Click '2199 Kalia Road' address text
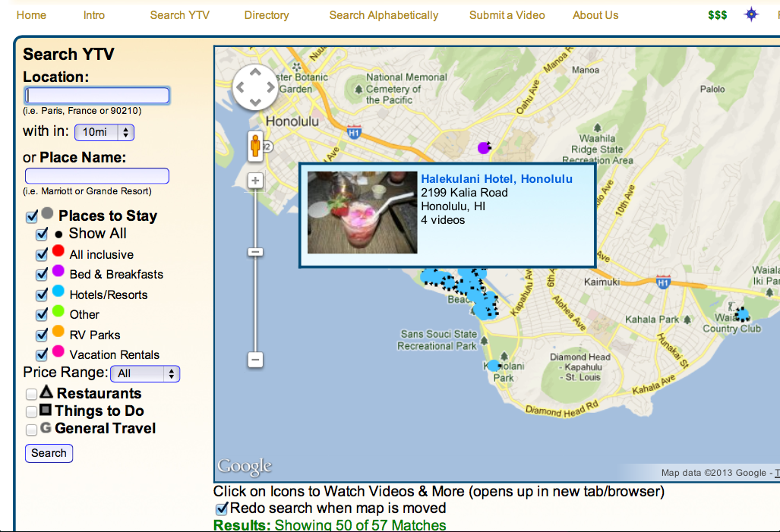The image size is (780, 532). point(464,193)
